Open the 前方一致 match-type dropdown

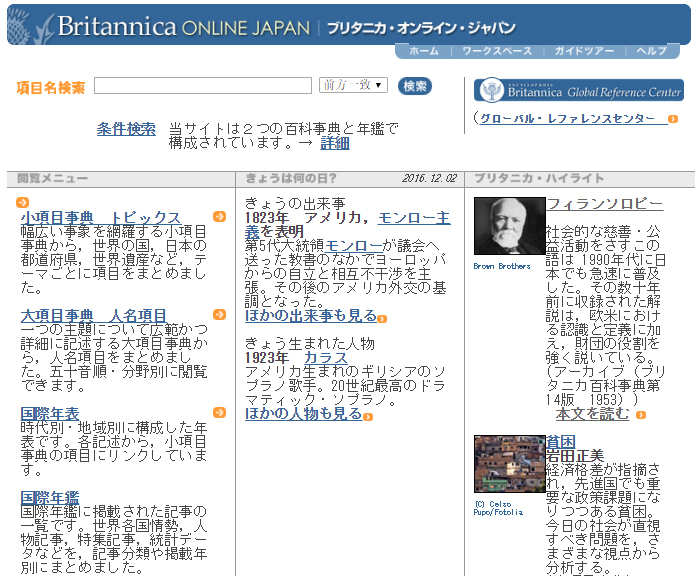(353, 85)
